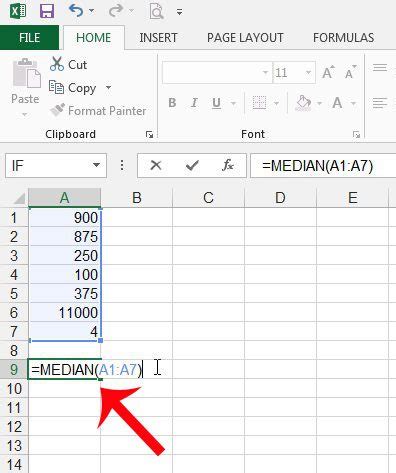Toggle Underline formatting
Image resolution: width=396 pixels, height=473 pixels.
click(216, 103)
